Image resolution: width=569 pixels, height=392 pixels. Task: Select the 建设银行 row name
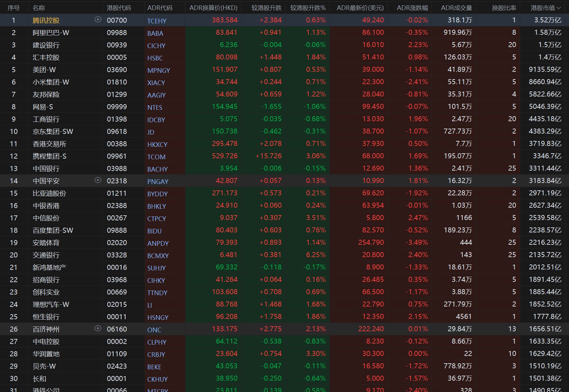pyautogui.click(x=46, y=45)
